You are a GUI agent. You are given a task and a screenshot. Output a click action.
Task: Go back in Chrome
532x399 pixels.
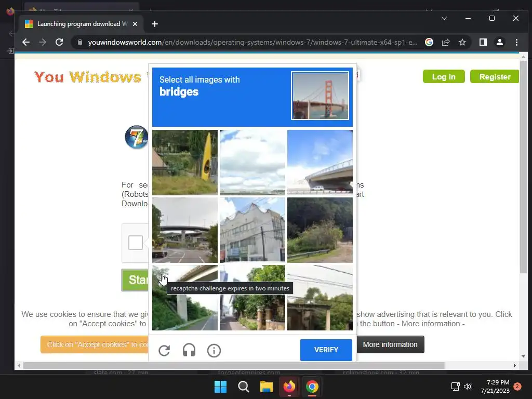tap(26, 42)
